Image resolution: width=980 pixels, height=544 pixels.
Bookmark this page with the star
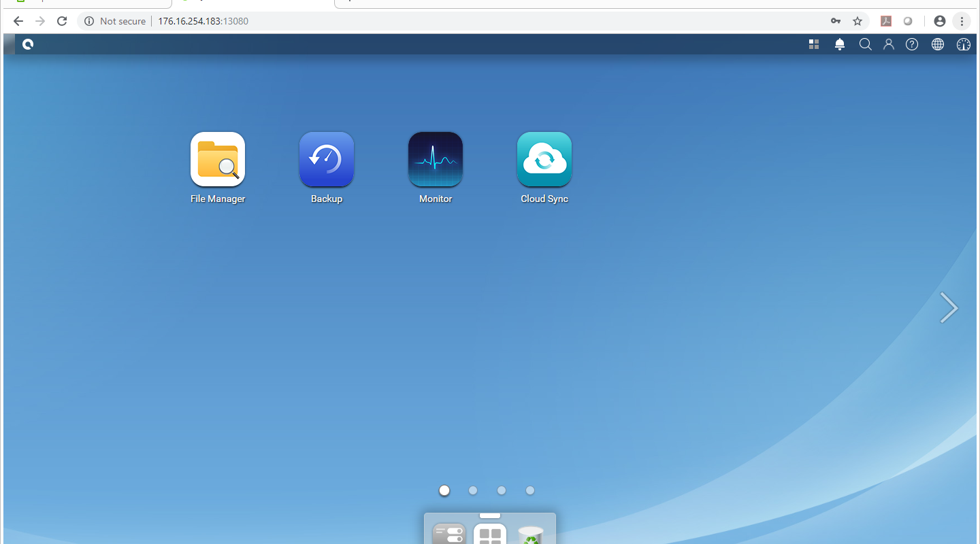[857, 21]
